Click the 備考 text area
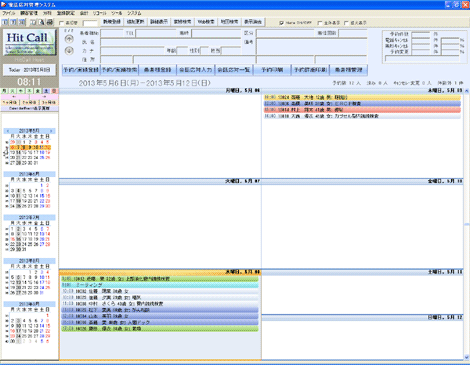The image size is (470, 365). (x=311, y=47)
